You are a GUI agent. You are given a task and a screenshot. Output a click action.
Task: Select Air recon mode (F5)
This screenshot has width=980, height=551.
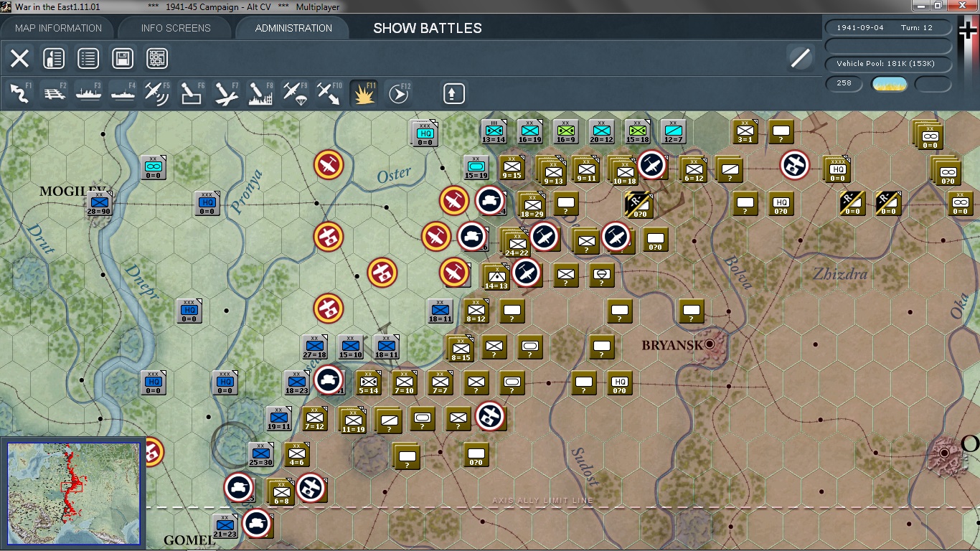coord(157,93)
